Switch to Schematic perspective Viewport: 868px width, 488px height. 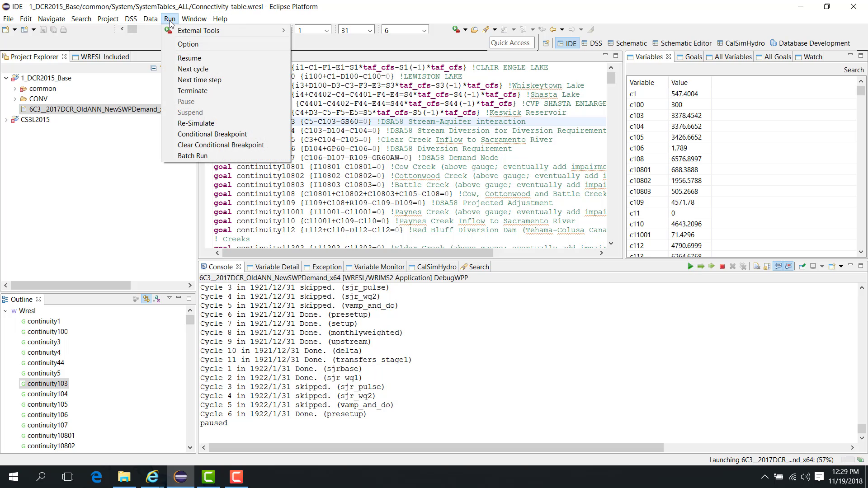click(627, 43)
